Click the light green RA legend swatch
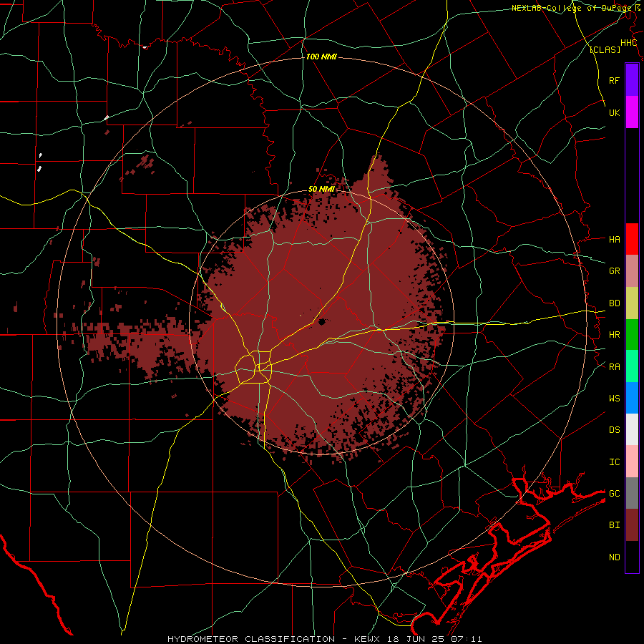644x644 pixels. 632,366
